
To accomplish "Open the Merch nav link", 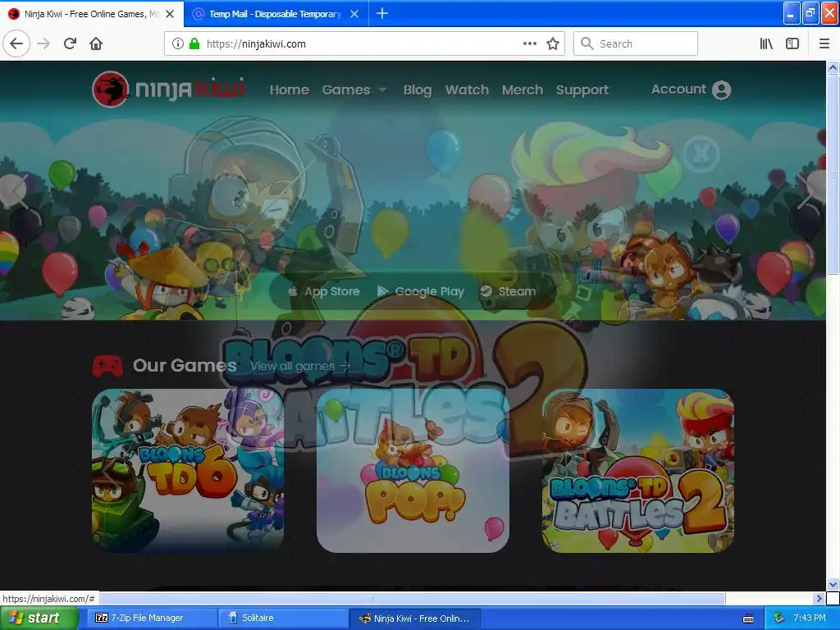I will [523, 89].
